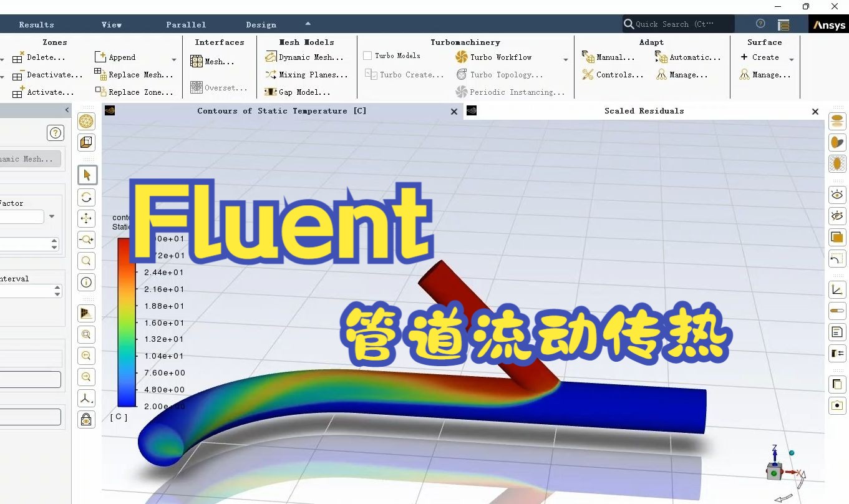Image resolution: width=849 pixels, height=504 pixels.
Task: Open the Factor field dropdown arrow
Action: (x=52, y=216)
